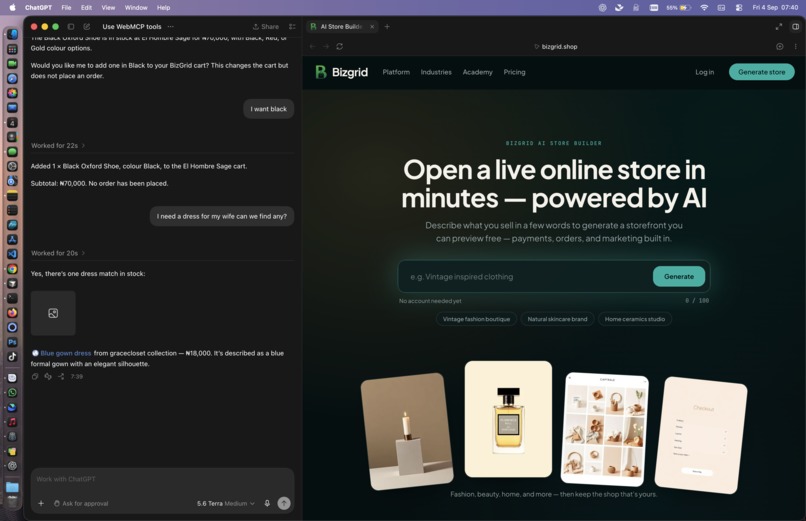806x521 pixels.
Task: Expand the 'Worked for 22s' details
Action: pyautogui.click(x=58, y=145)
